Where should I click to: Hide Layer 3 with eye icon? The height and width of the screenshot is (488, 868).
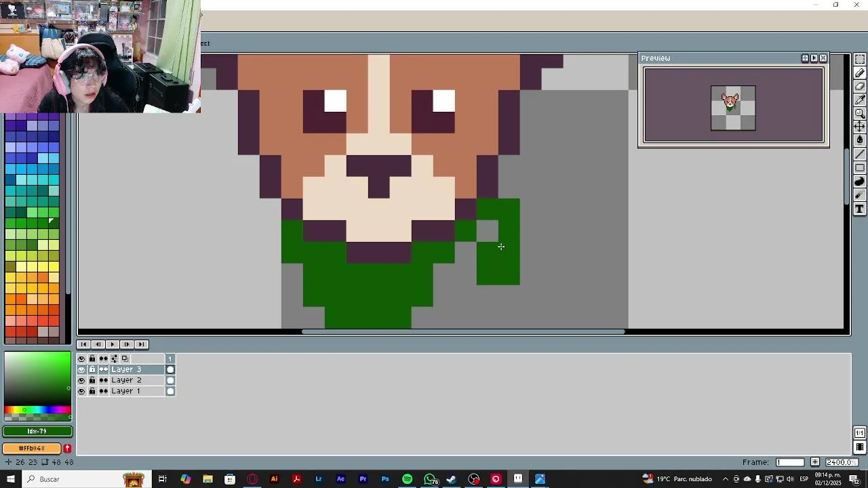click(81, 369)
